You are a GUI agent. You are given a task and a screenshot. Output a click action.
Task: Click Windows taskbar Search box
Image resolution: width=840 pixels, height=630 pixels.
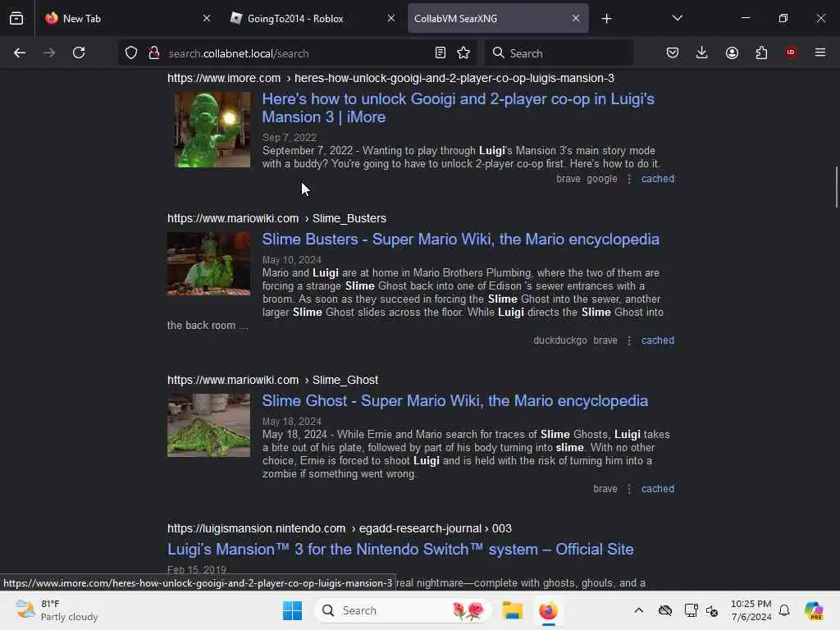pyautogui.click(x=403, y=610)
